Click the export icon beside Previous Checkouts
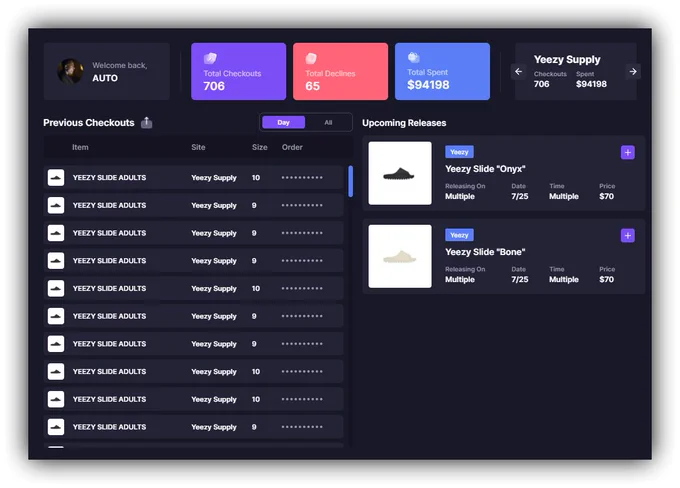This screenshot has height=488, width=680. coord(147,123)
